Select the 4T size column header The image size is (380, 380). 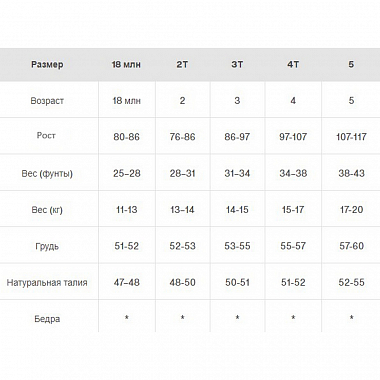point(293,64)
